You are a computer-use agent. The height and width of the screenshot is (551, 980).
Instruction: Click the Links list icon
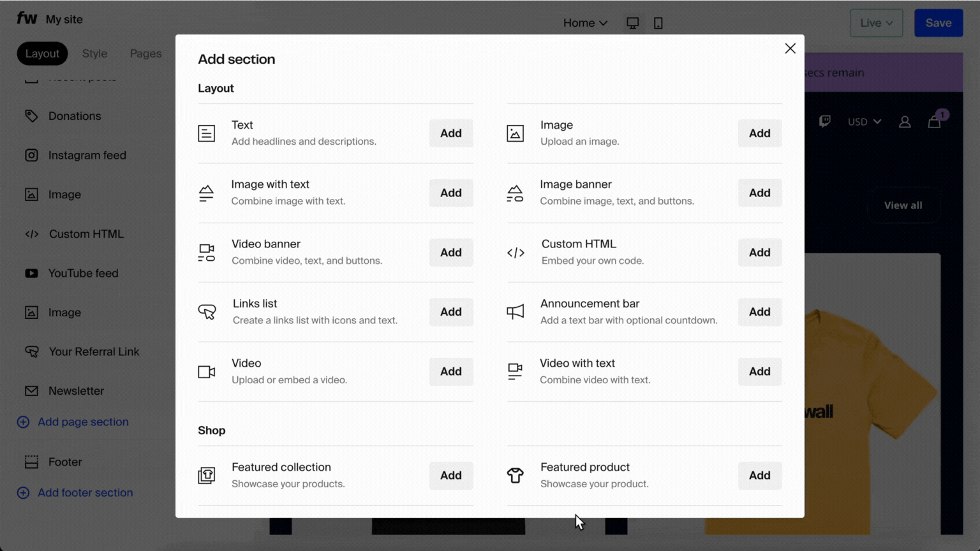click(x=207, y=312)
